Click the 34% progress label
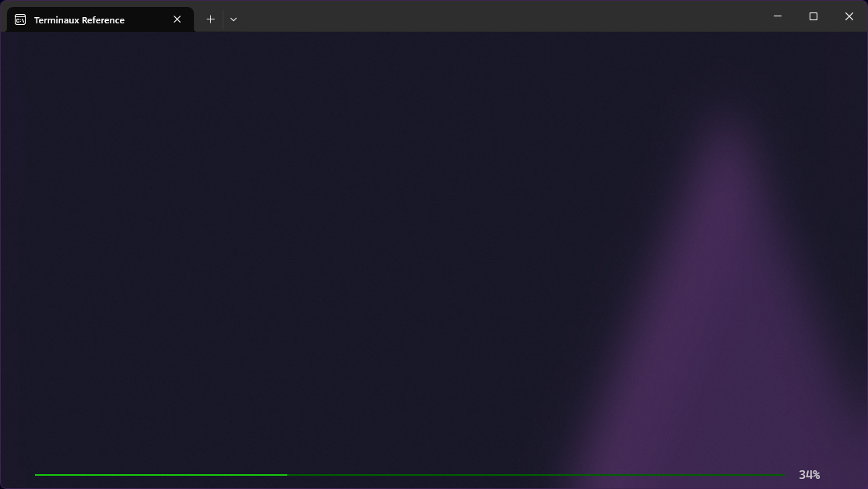868x489 pixels. click(809, 475)
